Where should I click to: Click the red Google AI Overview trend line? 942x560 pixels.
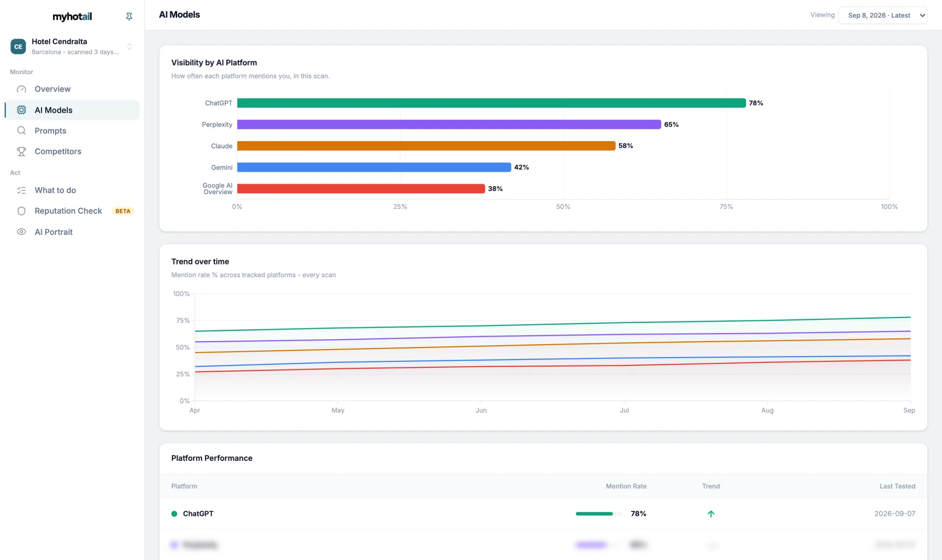pyautogui.click(x=553, y=366)
